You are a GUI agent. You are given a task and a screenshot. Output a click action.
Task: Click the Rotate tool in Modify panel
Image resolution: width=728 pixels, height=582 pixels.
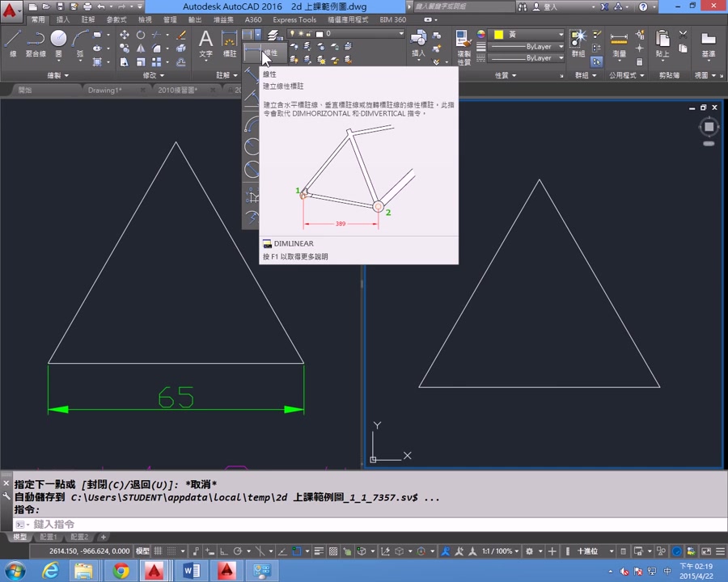(x=141, y=35)
